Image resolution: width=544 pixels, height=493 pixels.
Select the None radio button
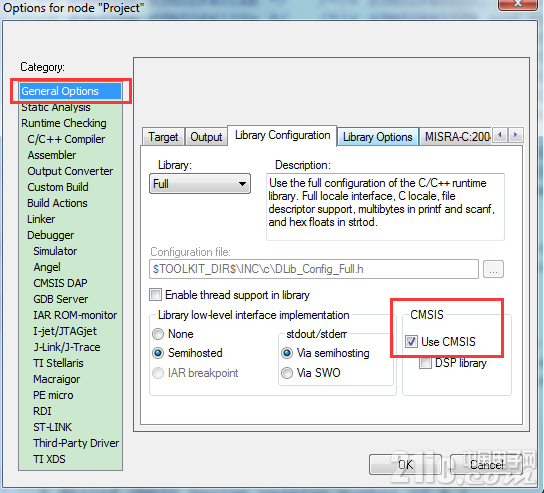158,334
